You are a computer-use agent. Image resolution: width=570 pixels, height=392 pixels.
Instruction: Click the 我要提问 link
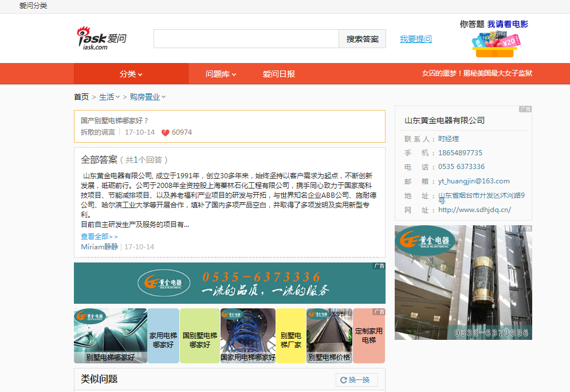pos(416,39)
